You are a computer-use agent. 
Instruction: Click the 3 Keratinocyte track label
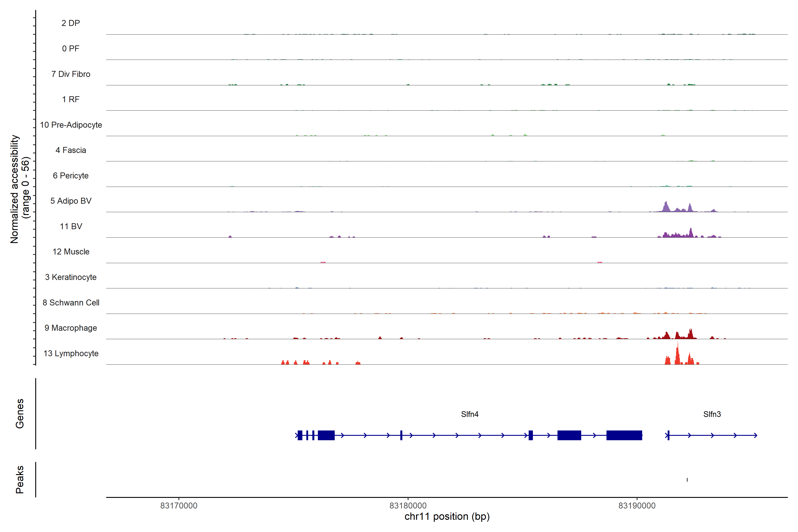point(71,277)
